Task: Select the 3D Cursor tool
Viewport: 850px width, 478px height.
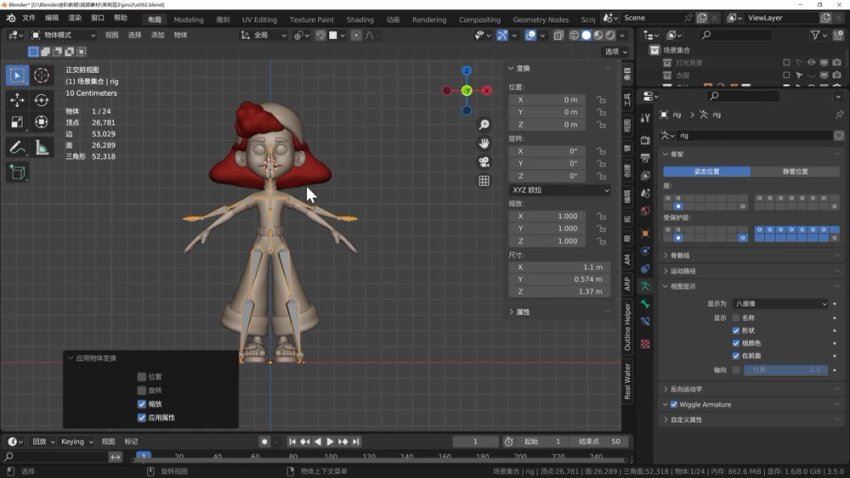Action: coord(41,75)
